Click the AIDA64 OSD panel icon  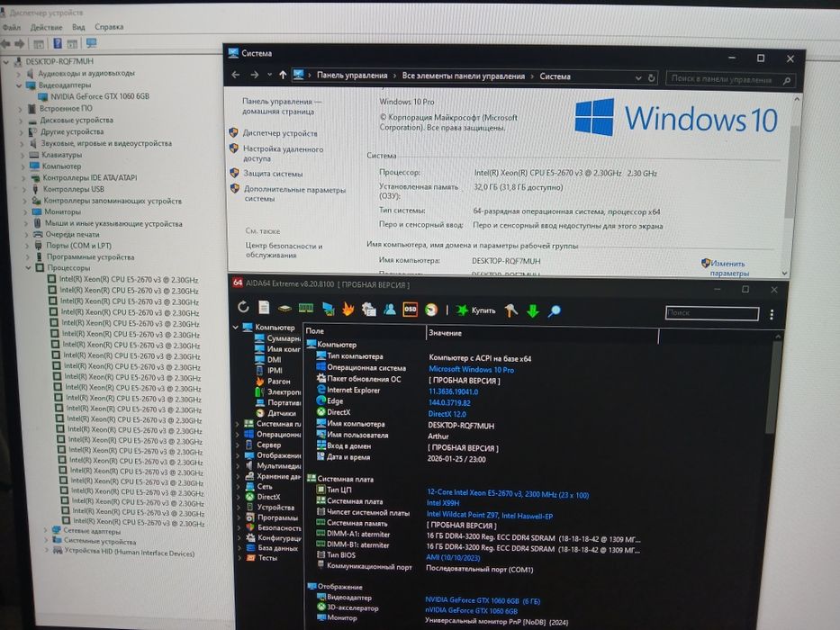click(411, 309)
